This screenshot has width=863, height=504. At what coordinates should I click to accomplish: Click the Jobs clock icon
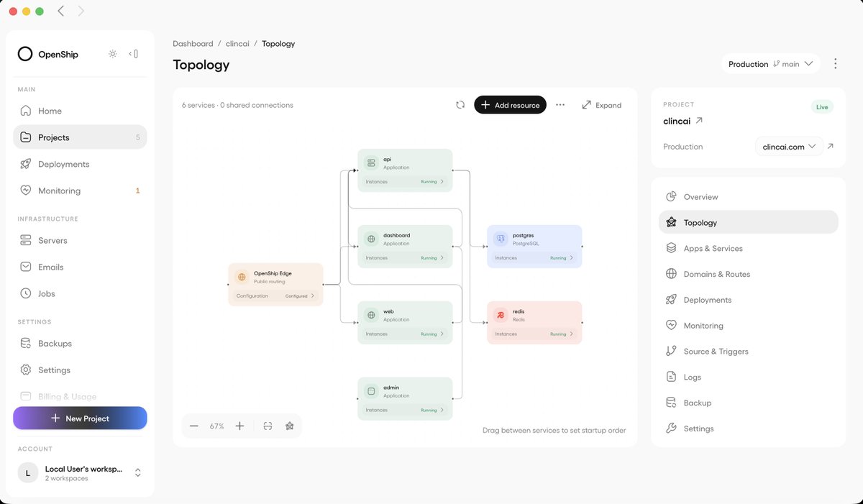pos(26,293)
